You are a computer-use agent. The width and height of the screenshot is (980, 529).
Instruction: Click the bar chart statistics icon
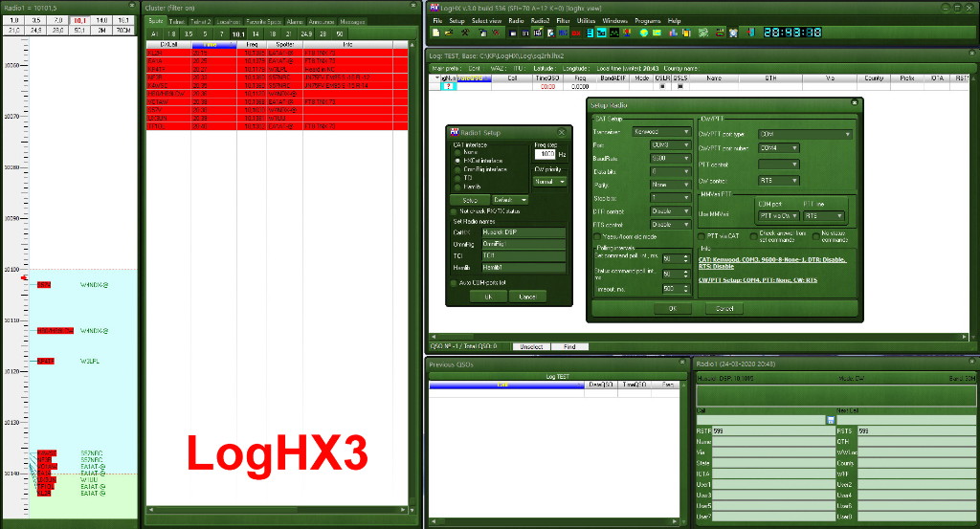[671, 33]
